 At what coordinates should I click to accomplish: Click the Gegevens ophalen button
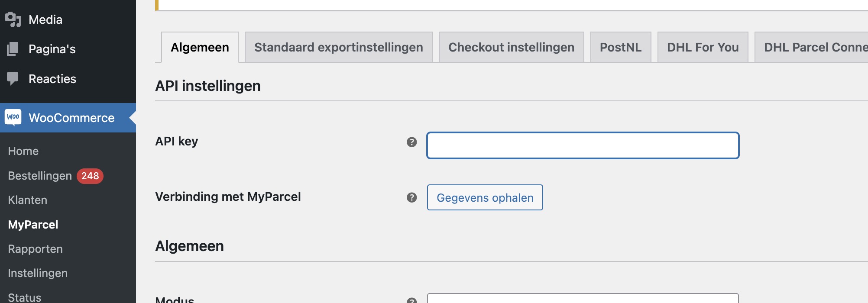point(484,197)
